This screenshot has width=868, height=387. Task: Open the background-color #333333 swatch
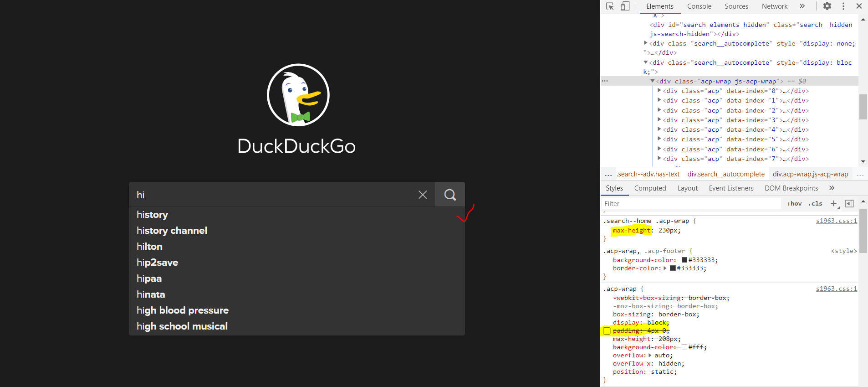[684, 260]
